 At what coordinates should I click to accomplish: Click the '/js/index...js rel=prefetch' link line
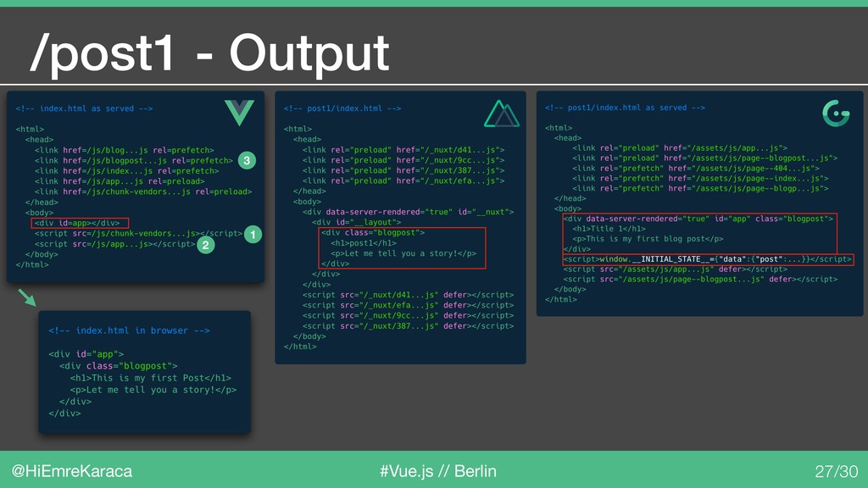click(x=127, y=171)
